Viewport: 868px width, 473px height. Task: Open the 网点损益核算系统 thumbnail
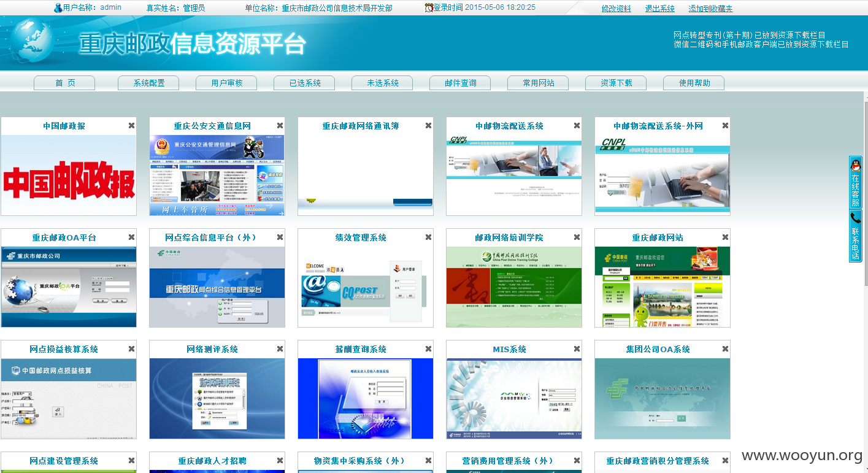click(x=69, y=398)
